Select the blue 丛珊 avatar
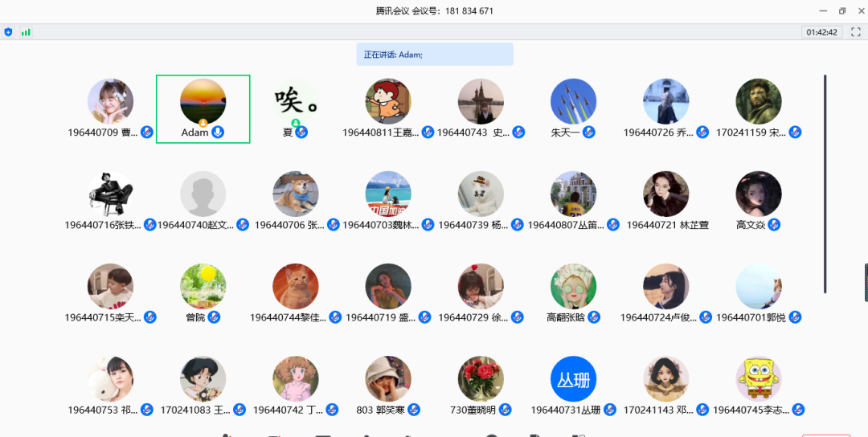This screenshot has height=437, width=868. point(574,379)
